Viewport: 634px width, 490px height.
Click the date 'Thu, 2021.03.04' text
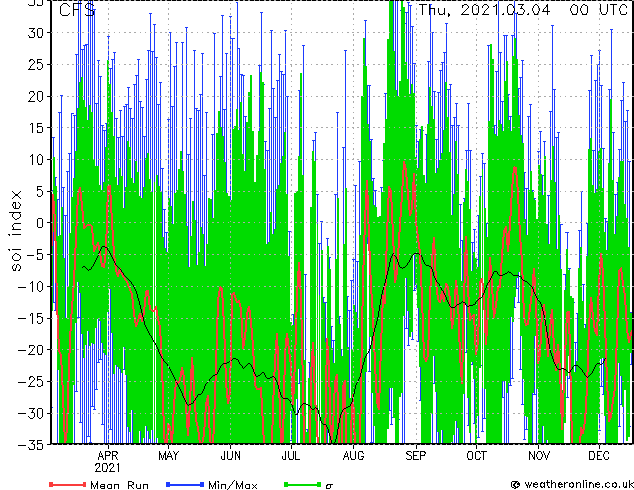484,10
